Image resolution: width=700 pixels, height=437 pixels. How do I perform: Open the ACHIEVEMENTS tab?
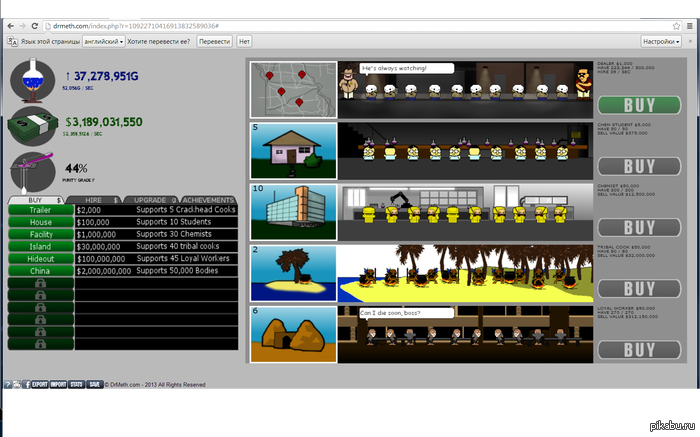(x=209, y=200)
